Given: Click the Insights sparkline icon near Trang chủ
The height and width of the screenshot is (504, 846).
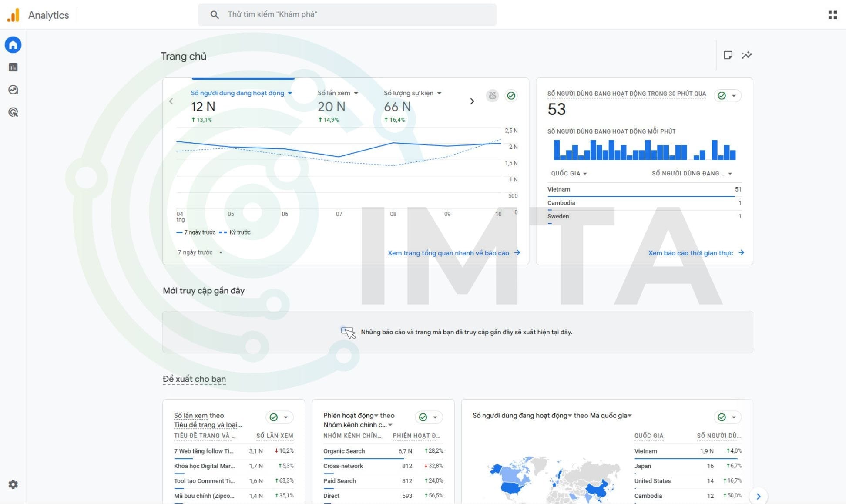Looking at the screenshot, I should 747,55.
